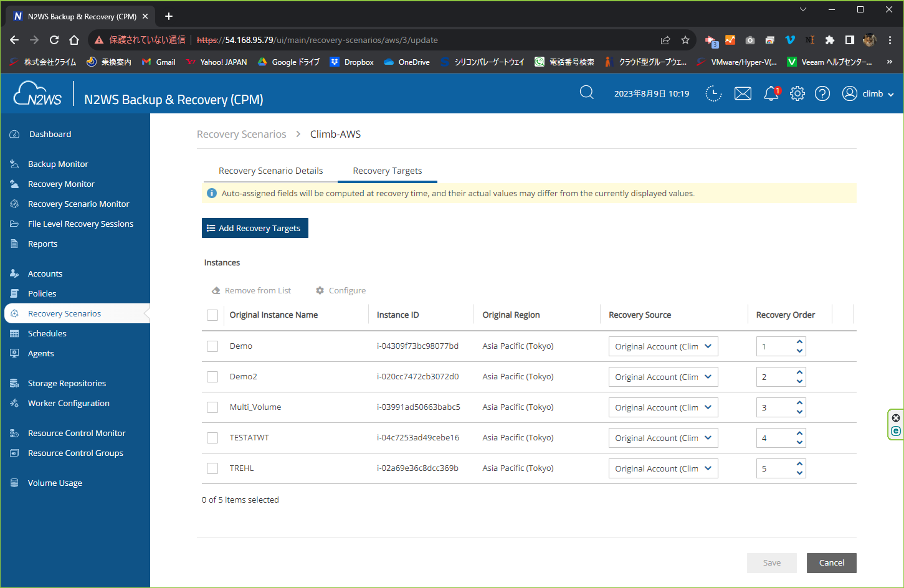The image size is (904, 588).
Task: Increase Recovery Order for Demo2
Action: click(799, 372)
